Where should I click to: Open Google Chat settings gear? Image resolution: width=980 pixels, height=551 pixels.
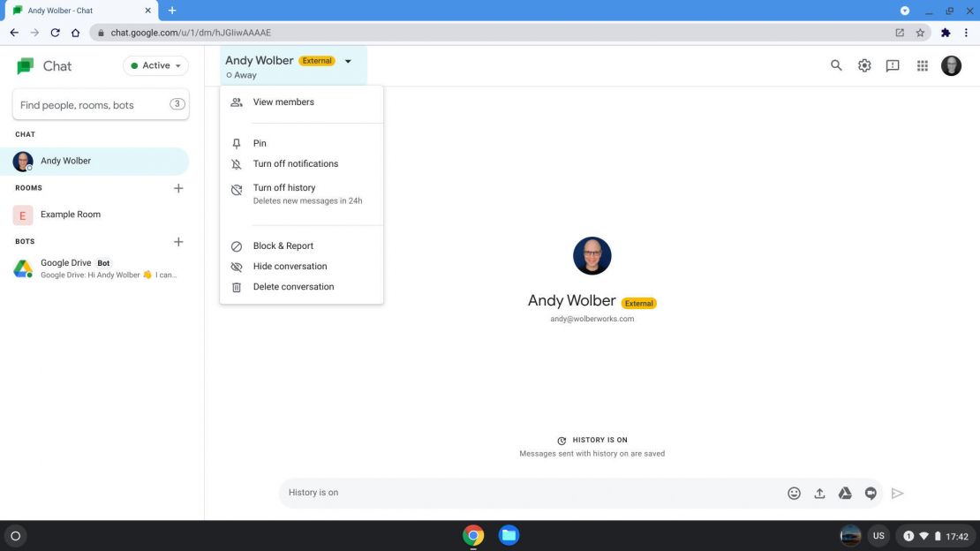[863, 64]
